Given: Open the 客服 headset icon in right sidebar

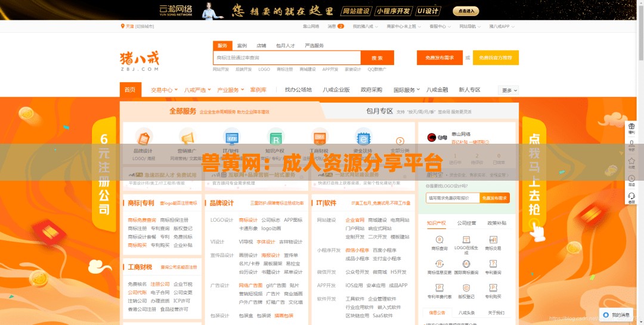Looking at the screenshot, I should [631, 197].
